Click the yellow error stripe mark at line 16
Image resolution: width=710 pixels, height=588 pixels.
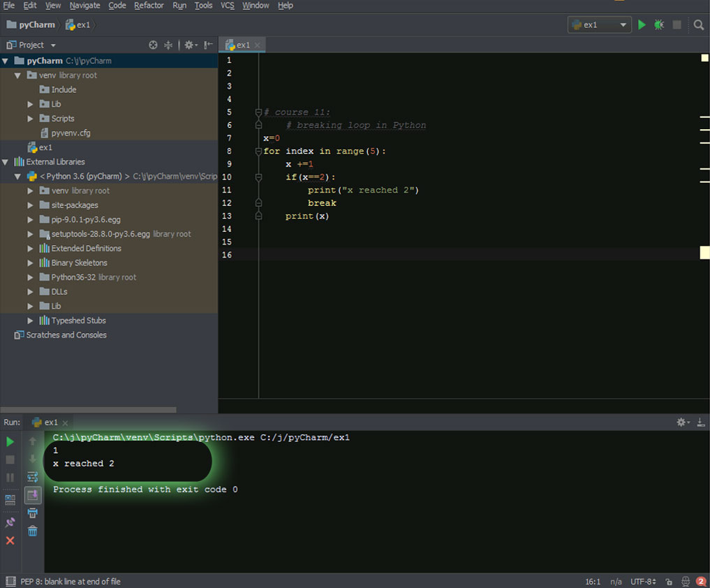point(704,253)
